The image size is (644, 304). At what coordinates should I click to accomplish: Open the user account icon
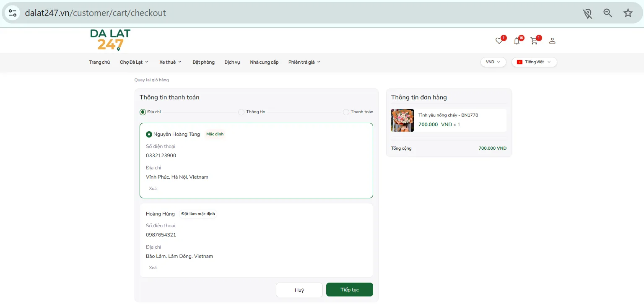click(552, 41)
